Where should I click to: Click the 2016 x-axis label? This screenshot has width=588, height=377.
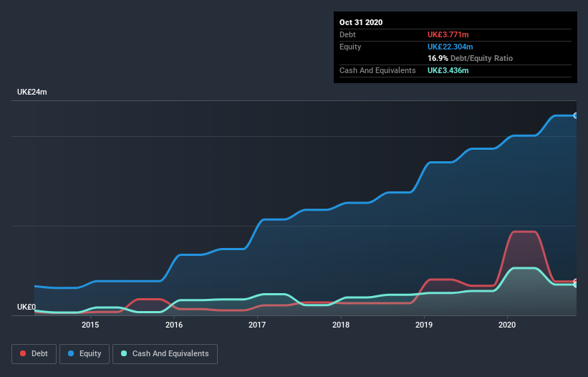coord(174,325)
